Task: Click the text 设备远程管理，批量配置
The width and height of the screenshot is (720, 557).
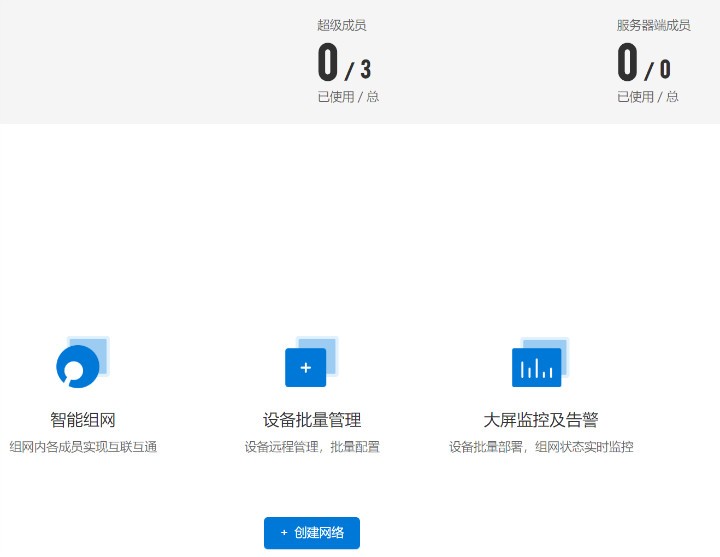Action: point(312,447)
